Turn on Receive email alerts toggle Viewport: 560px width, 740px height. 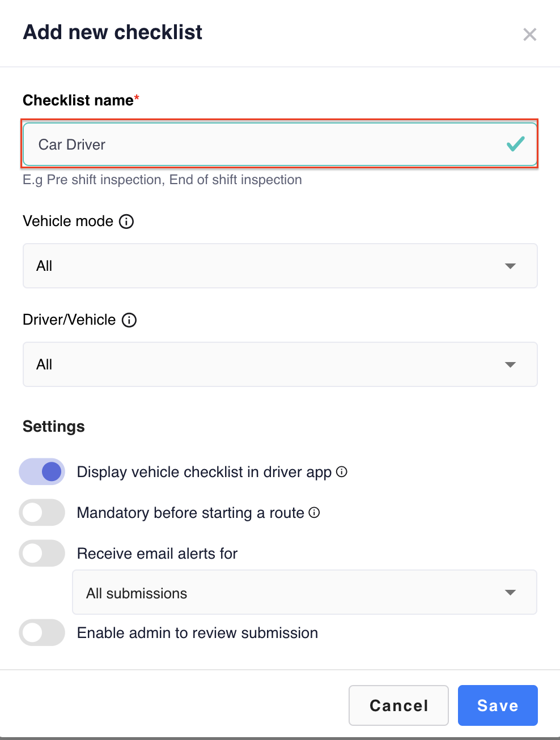[42, 553]
